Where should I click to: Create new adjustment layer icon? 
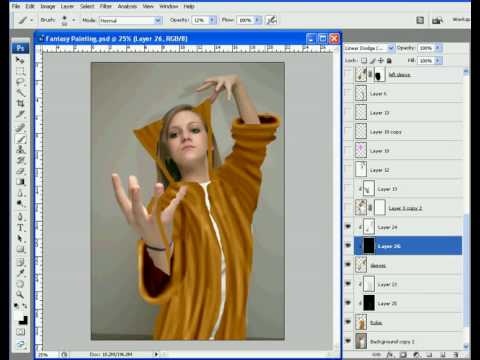[x=416, y=355]
